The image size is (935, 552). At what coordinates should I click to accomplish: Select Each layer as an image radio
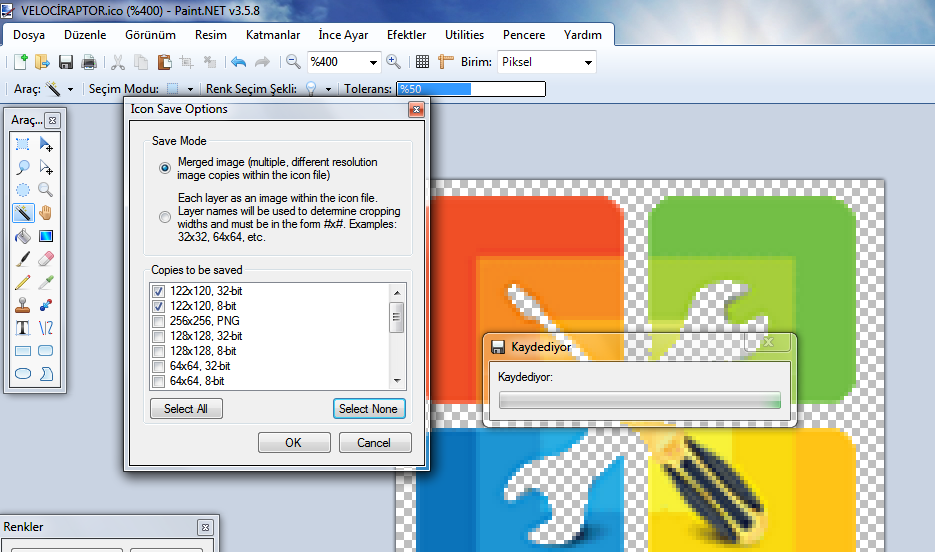pyautogui.click(x=165, y=217)
